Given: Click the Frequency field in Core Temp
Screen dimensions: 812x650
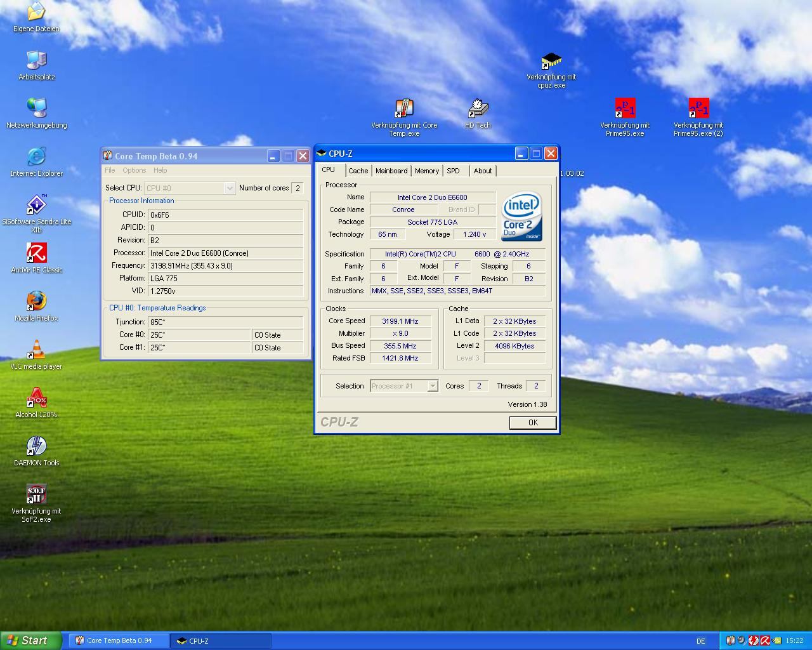Looking at the screenshot, I should tap(225, 265).
